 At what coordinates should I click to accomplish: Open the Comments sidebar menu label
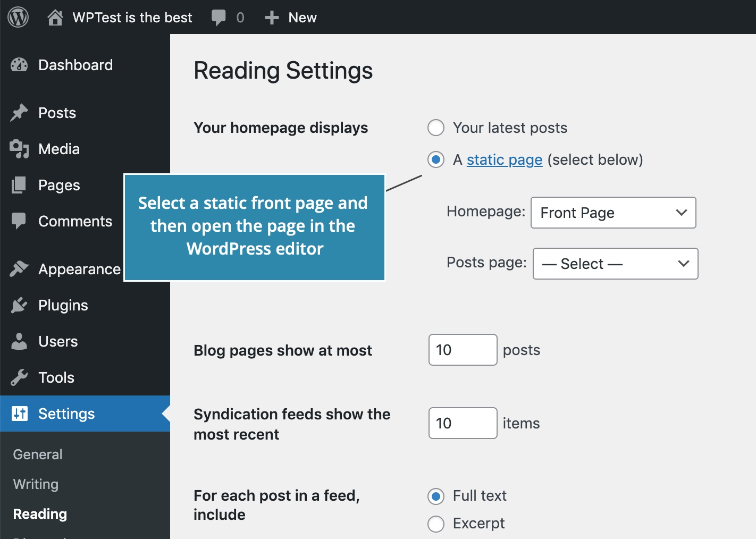click(75, 221)
